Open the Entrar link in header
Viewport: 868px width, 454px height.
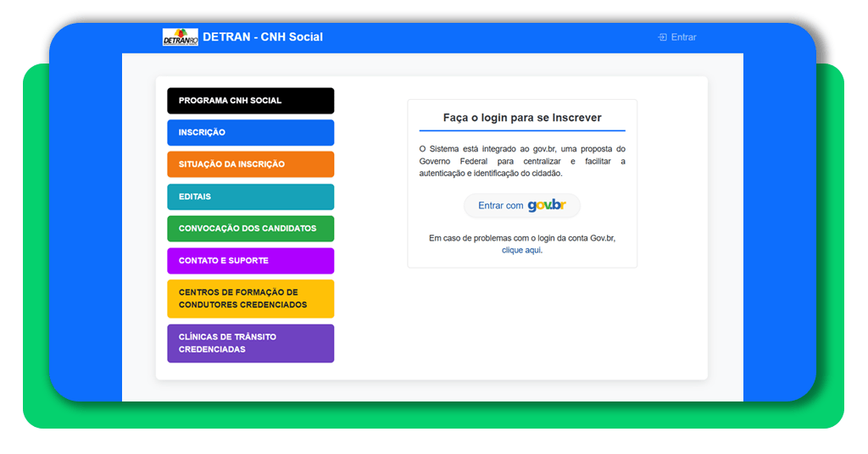tap(677, 37)
